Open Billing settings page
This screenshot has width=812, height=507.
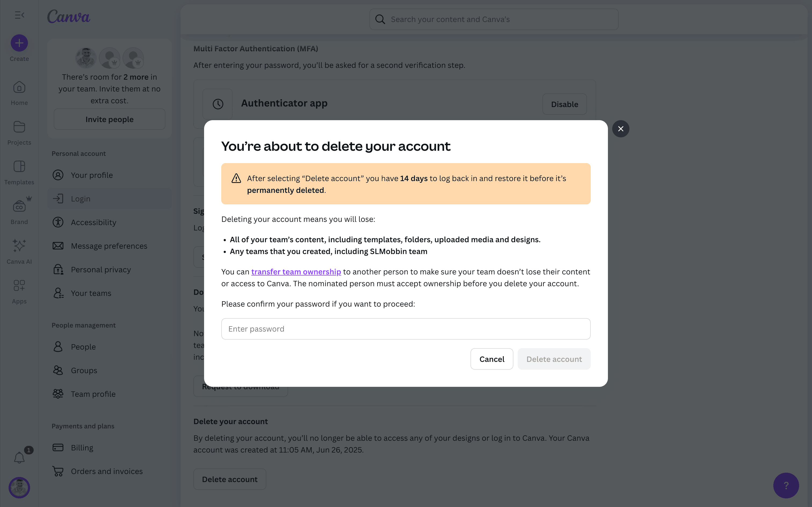click(82, 448)
